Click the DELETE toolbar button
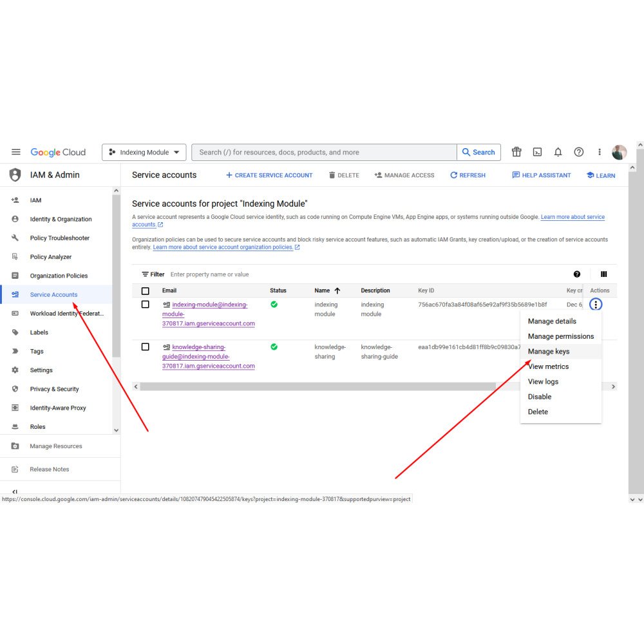This screenshot has height=644, width=644. (344, 175)
